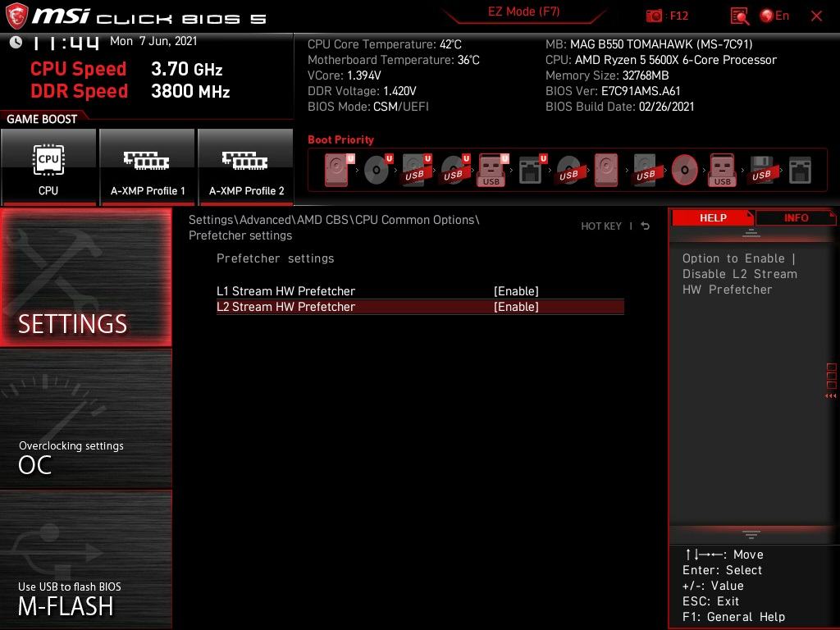Image resolution: width=840 pixels, height=630 pixels.
Task: Select the legacy hard disk boot icon
Action: point(606,170)
